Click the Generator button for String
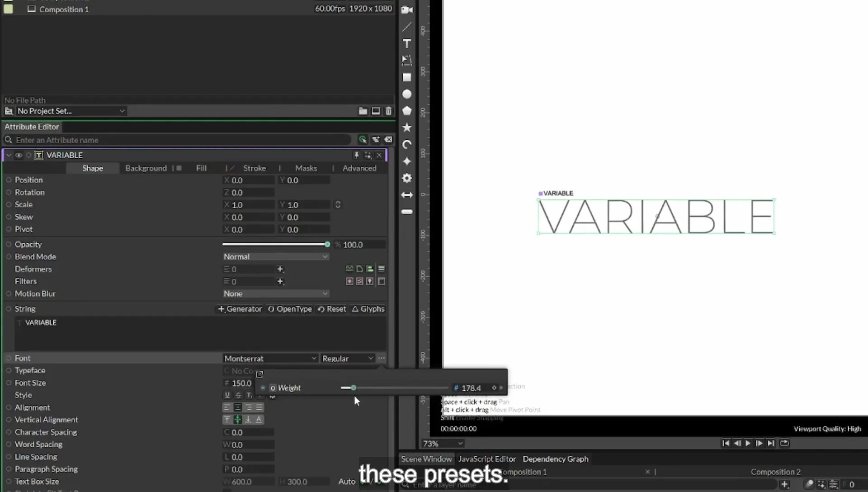This screenshot has width=868, height=492. (240, 309)
